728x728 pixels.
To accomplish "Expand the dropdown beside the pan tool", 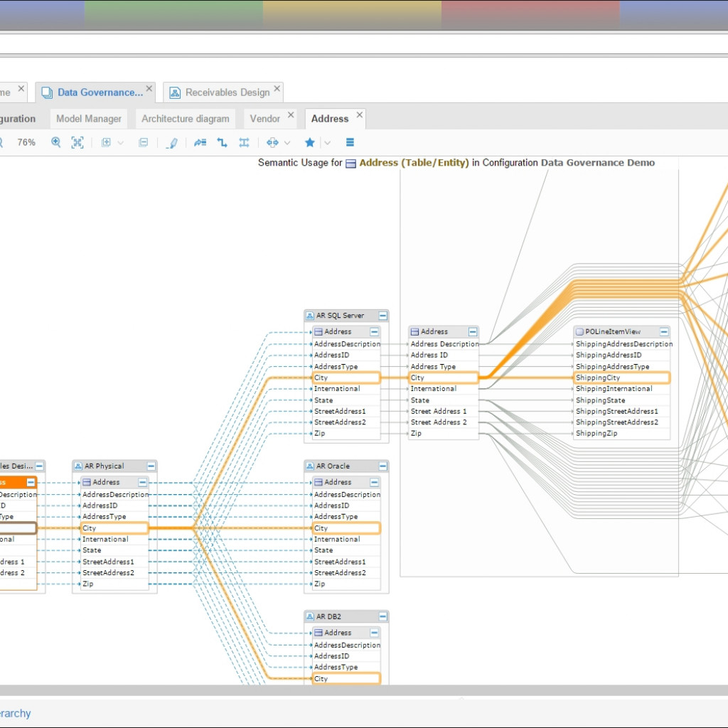I will click(287, 142).
